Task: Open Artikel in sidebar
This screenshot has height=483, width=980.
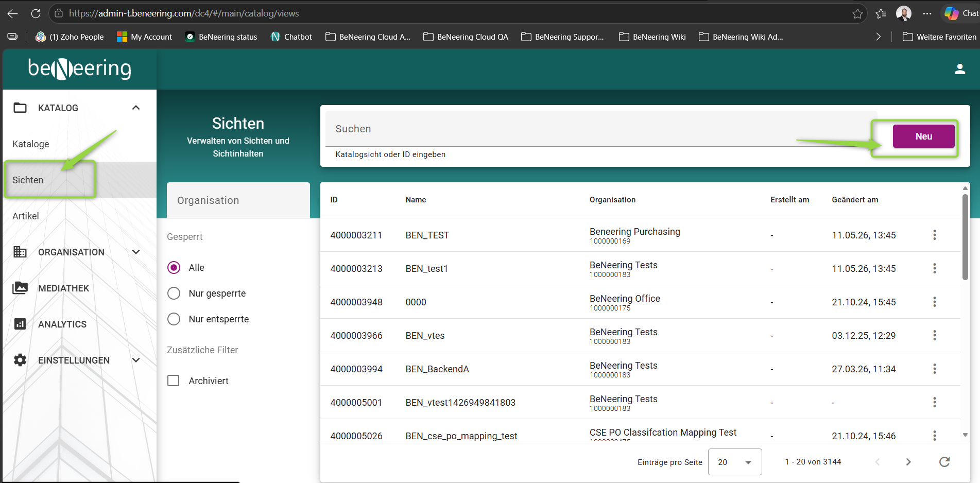Action: pos(26,216)
